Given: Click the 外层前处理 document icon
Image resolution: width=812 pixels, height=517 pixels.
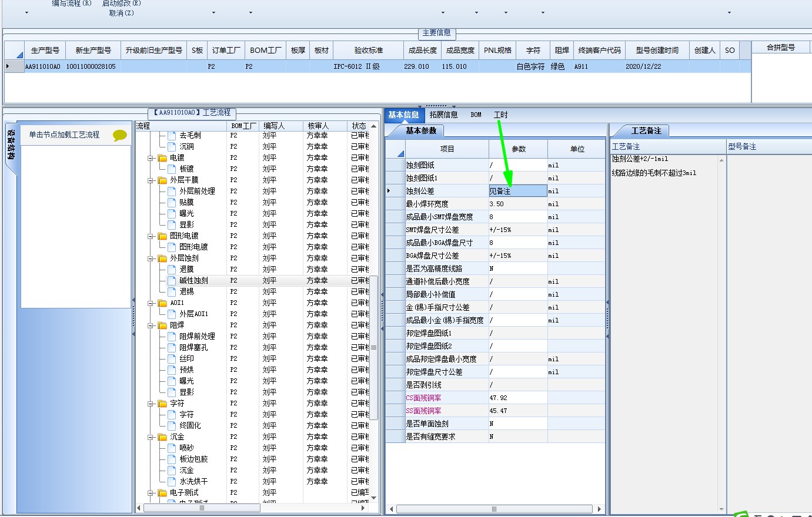Looking at the screenshot, I should tap(172, 192).
